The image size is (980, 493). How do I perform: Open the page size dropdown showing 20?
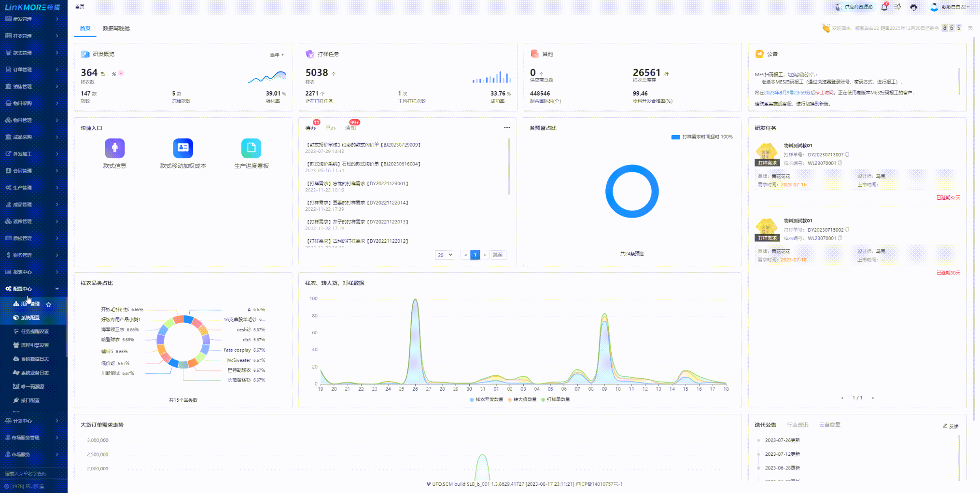pyautogui.click(x=444, y=255)
